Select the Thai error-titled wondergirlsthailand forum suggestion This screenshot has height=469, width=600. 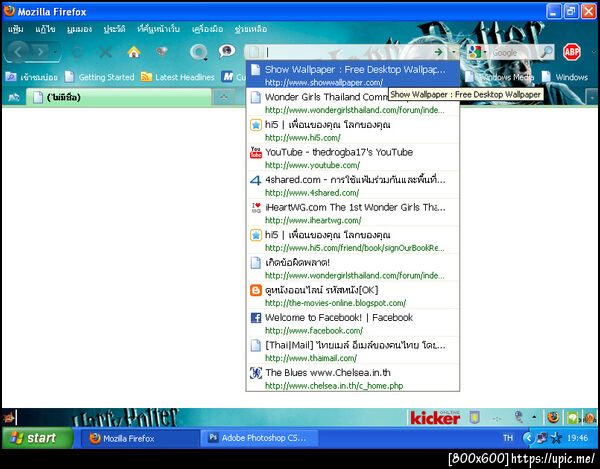pyautogui.click(x=352, y=268)
